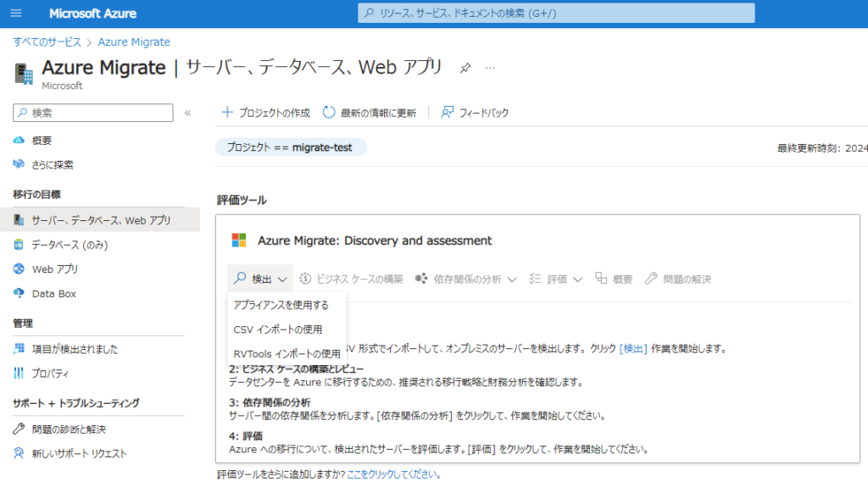Click 概要 in the assessment toolbar
The height and width of the screenshot is (487, 868).
click(x=614, y=279)
